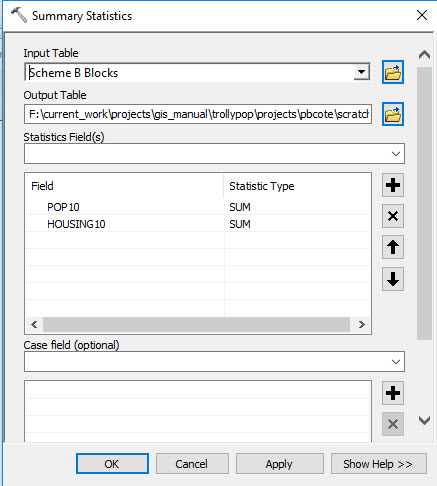The width and height of the screenshot is (437, 486).
Task: Click the Apply button
Action: tap(279, 464)
